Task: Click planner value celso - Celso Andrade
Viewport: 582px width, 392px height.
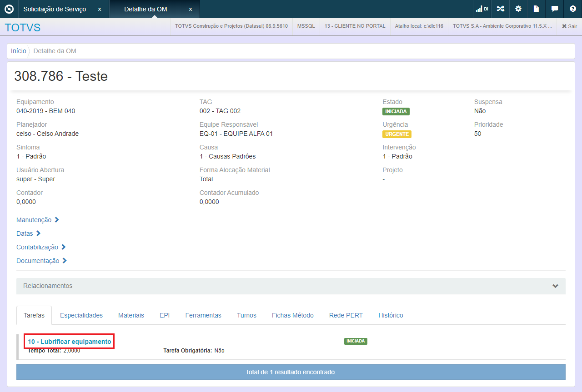Action: [48, 134]
